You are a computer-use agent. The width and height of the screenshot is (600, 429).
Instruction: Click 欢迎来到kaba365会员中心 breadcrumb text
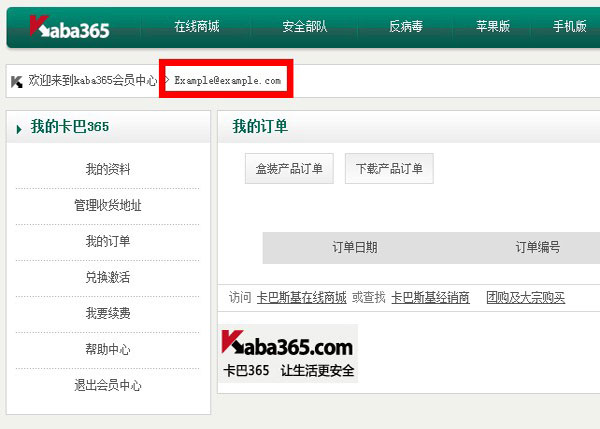[x=93, y=80]
